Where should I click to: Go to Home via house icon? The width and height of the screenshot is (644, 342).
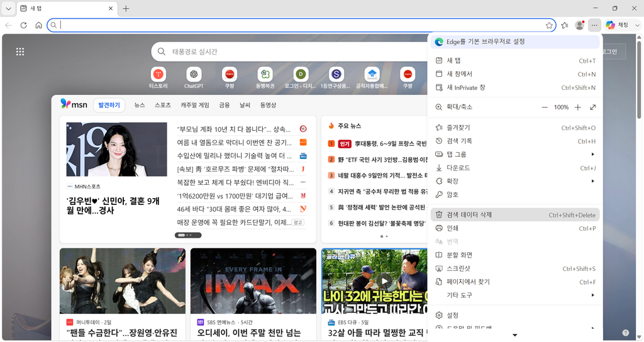38,25
